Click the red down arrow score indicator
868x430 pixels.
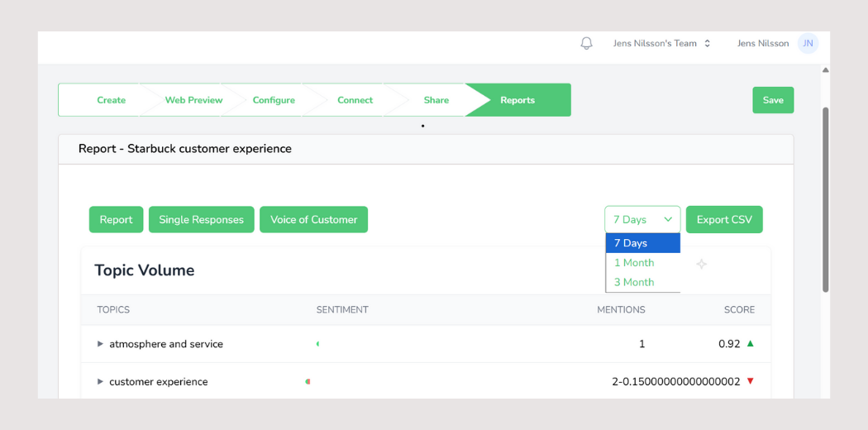pyautogui.click(x=751, y=381)
